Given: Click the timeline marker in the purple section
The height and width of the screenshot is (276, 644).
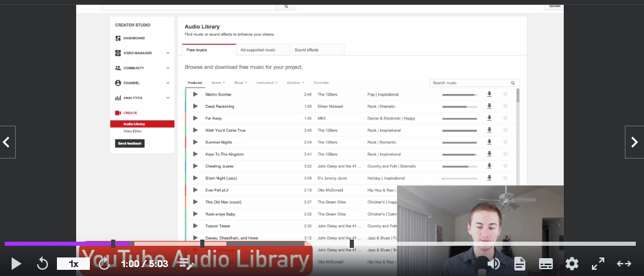Looking at the screenshot, I should [113, 244].
